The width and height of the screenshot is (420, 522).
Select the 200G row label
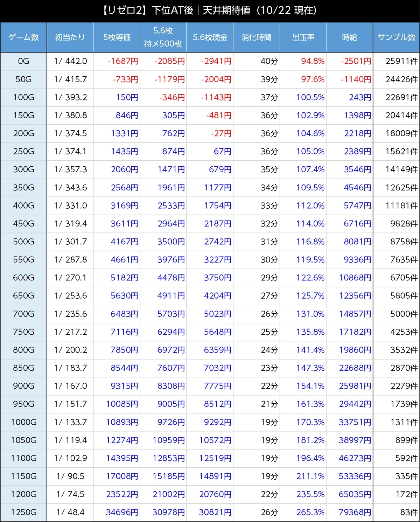click(x=23, y=133)
